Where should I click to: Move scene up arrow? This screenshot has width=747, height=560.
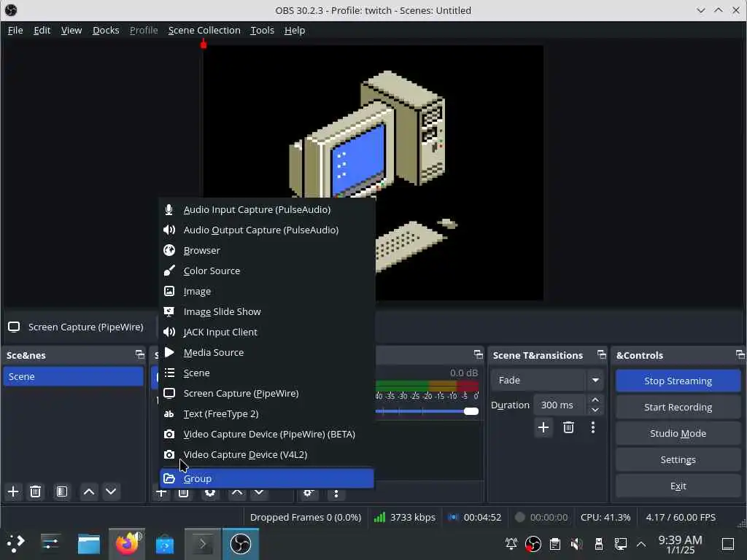[x=88, y=491]
